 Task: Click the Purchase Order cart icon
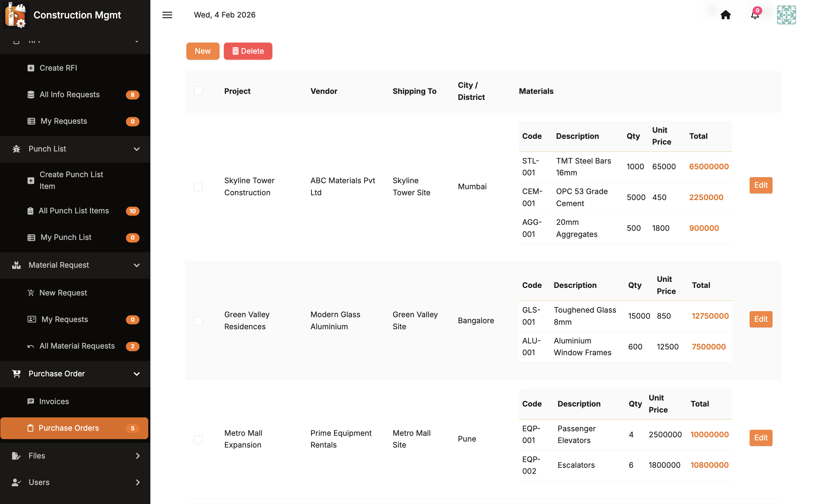pyautogui.click(x=16, y=374)
